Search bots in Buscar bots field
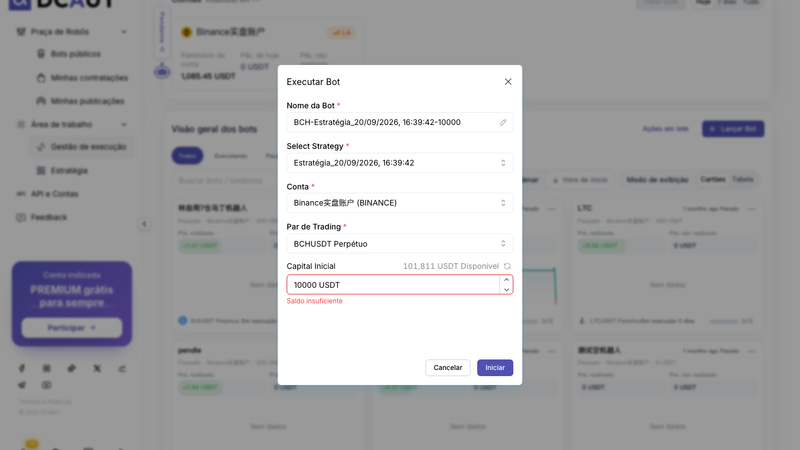 pyautogui.click(x=224, y=181)
